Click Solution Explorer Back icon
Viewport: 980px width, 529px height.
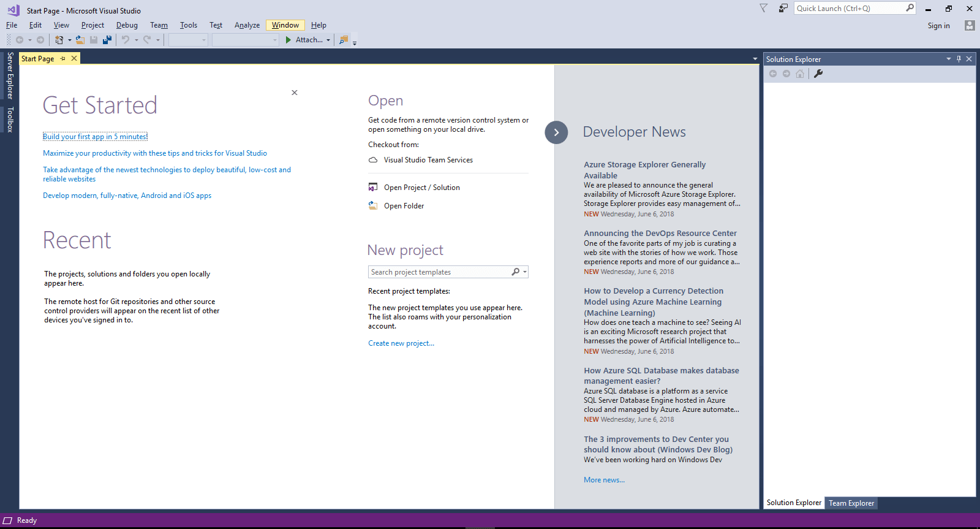pos(773,74)
